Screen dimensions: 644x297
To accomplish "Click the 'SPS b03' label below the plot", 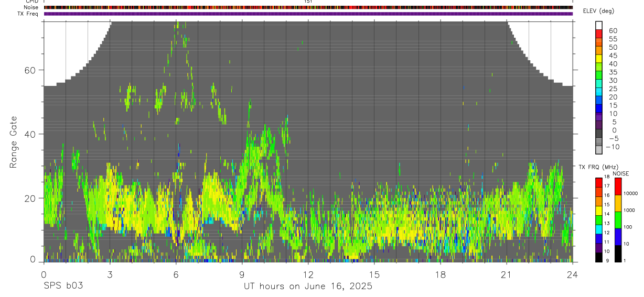I will click(x=63, y=287).
